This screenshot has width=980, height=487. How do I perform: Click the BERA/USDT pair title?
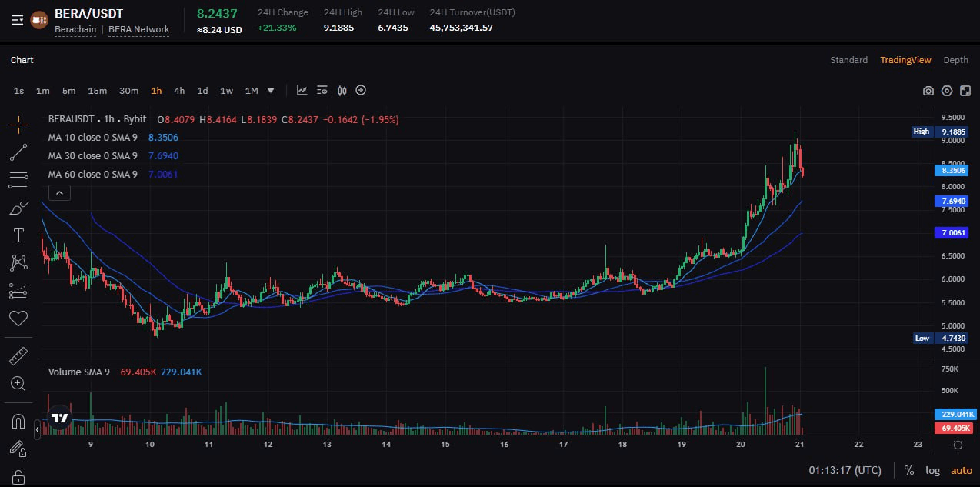[89, 14]
